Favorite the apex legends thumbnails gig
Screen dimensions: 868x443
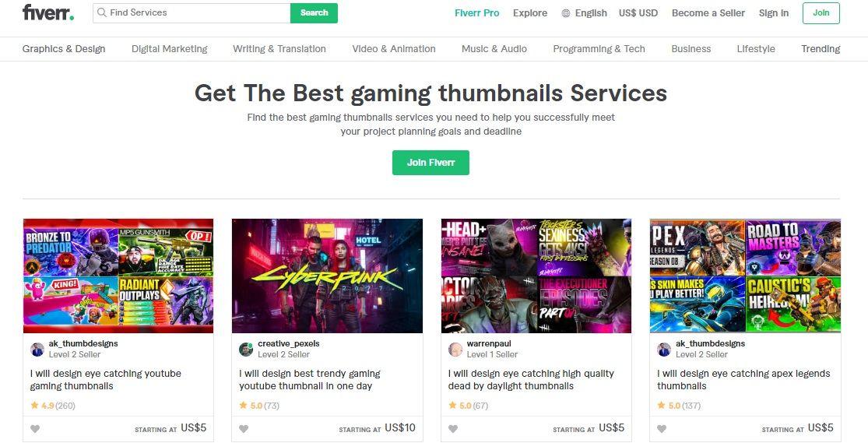[x=662, y=429]
